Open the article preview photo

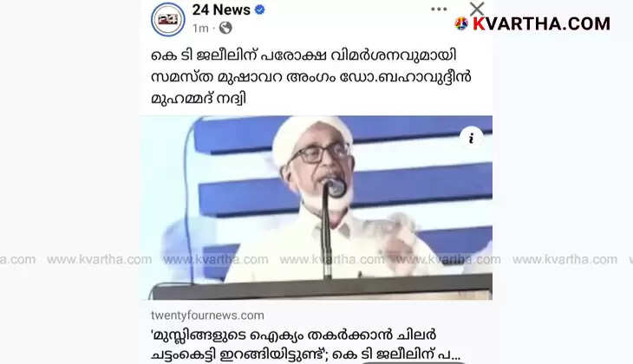click(x=316, y=208)
